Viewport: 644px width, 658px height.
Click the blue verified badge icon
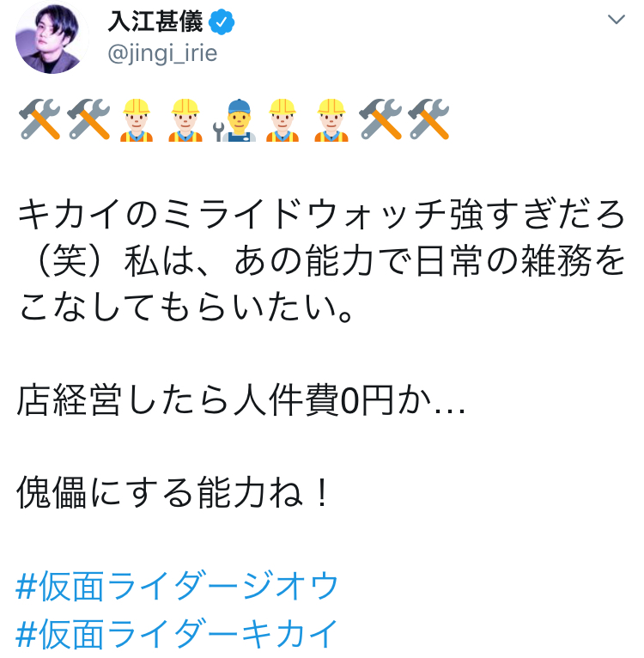[222, 21]
